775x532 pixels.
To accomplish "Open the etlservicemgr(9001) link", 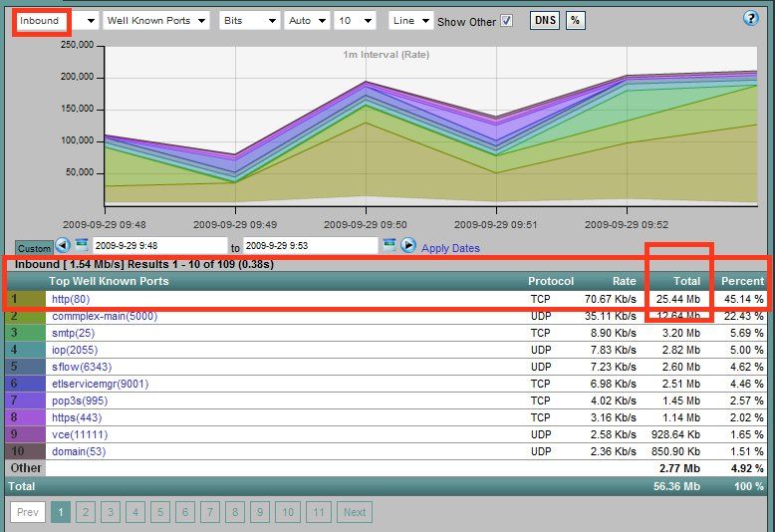I will pyautogui.click(x=100, y=384).
